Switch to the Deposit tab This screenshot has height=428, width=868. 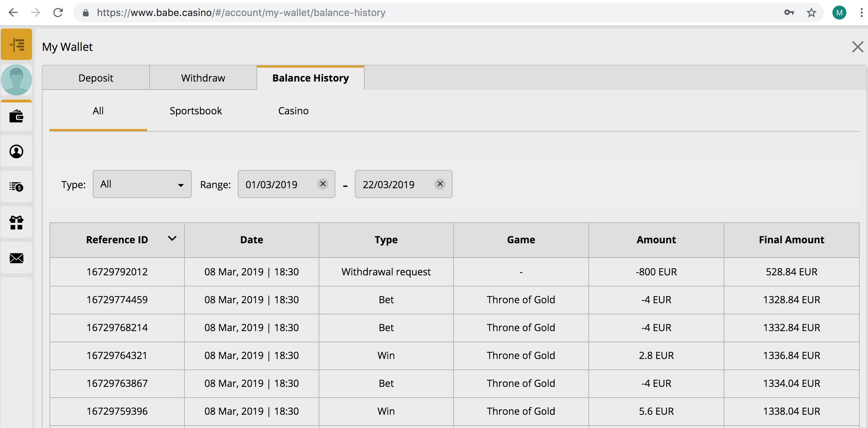[x=96, y=78]
